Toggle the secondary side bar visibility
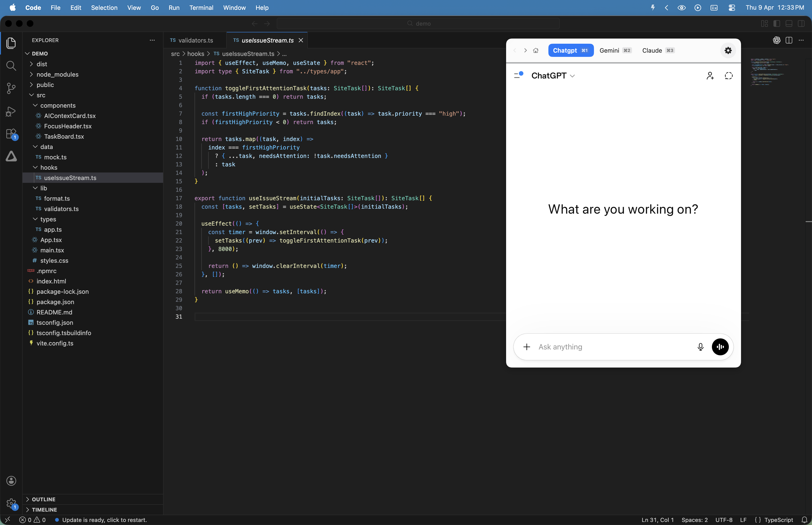The height and width of the screenshot is (525, 812). coord(801,24)
